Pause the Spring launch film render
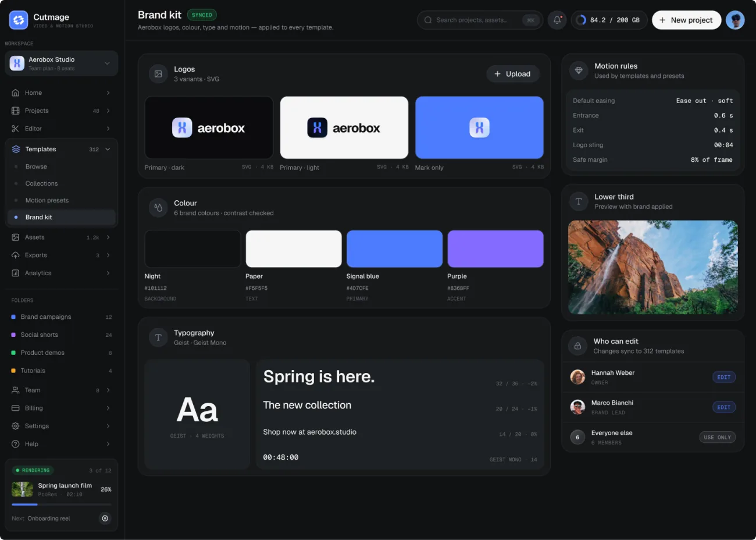Screen dimensions: 756x540 pyautogui.click(x=105, y=518)
